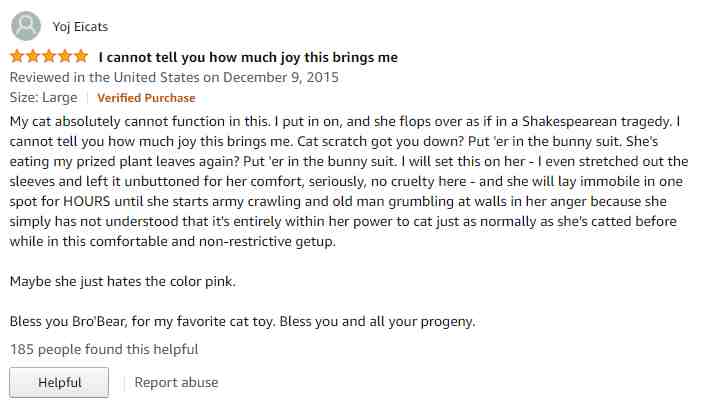Click the third orange rating star

pyautogui.click(x=49, y=56)
